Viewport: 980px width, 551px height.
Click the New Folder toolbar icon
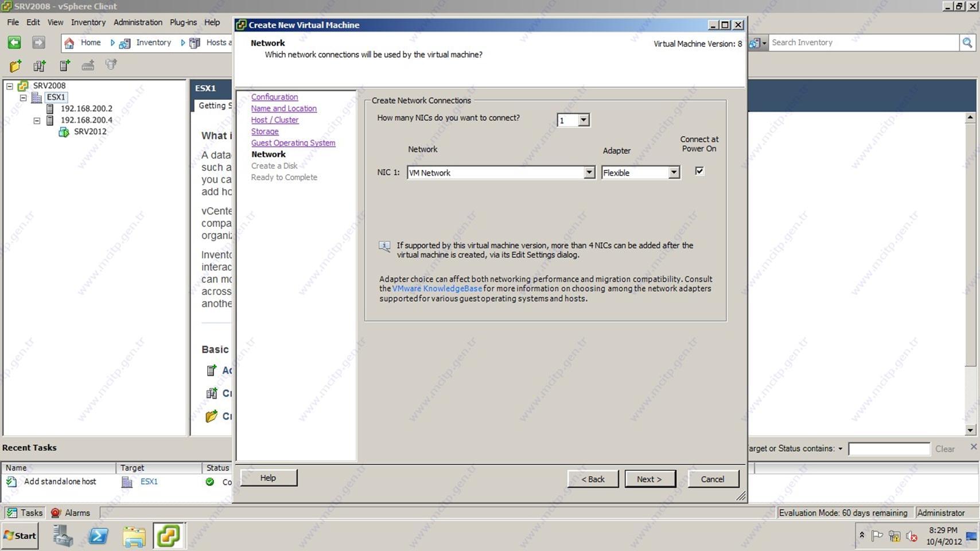[x=15, y=65]
